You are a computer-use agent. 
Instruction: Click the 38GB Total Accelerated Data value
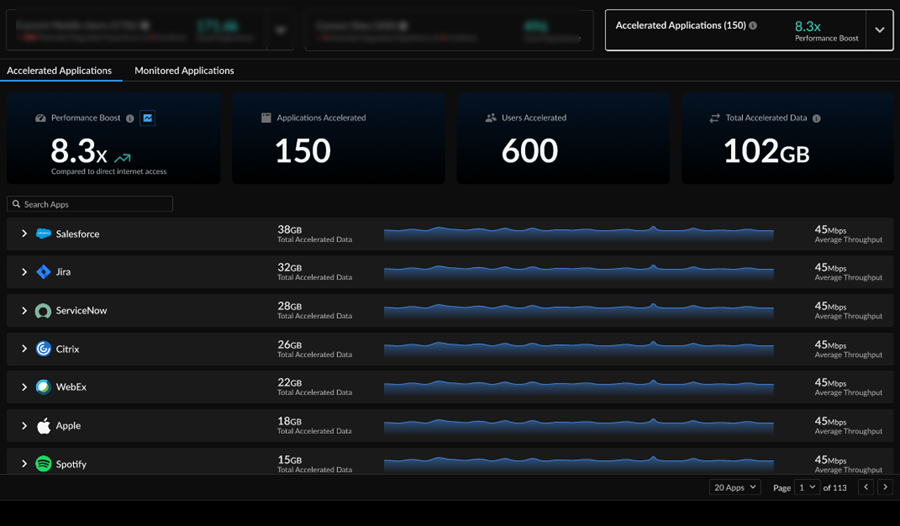[x=289, y=230]
